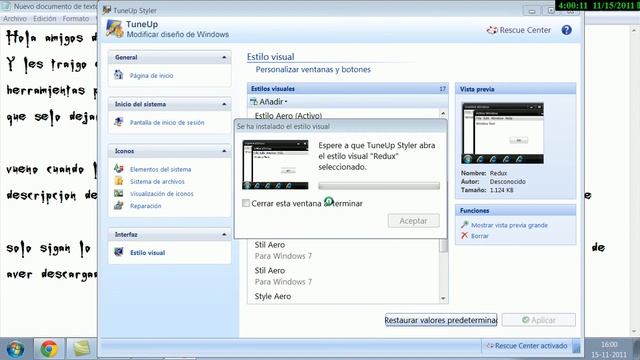640x360 pixels.
Task: Click the Estilo visual sidebar icon
Action: click(119, 252)
